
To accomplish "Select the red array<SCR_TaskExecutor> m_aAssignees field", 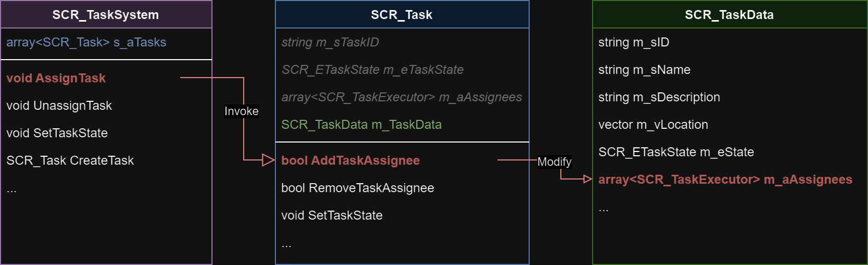I will point(725,179).
